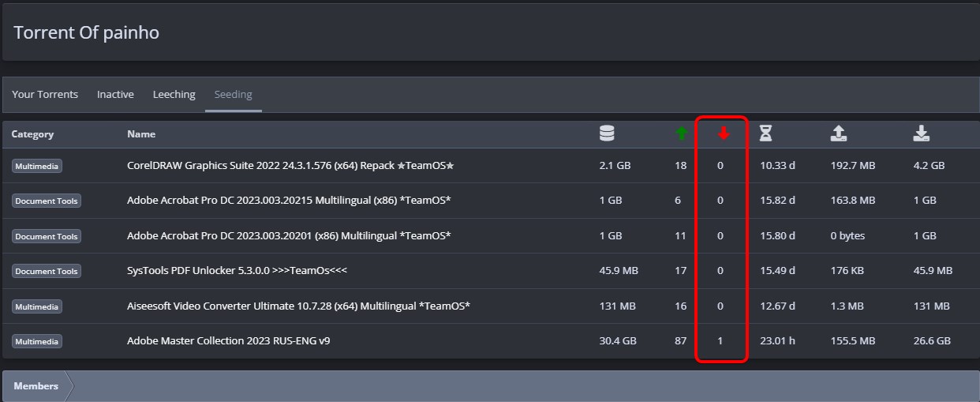The height and width of the screenshot is (402, 980).
Task: Switch to the Inactive tab
Action: 115,94
